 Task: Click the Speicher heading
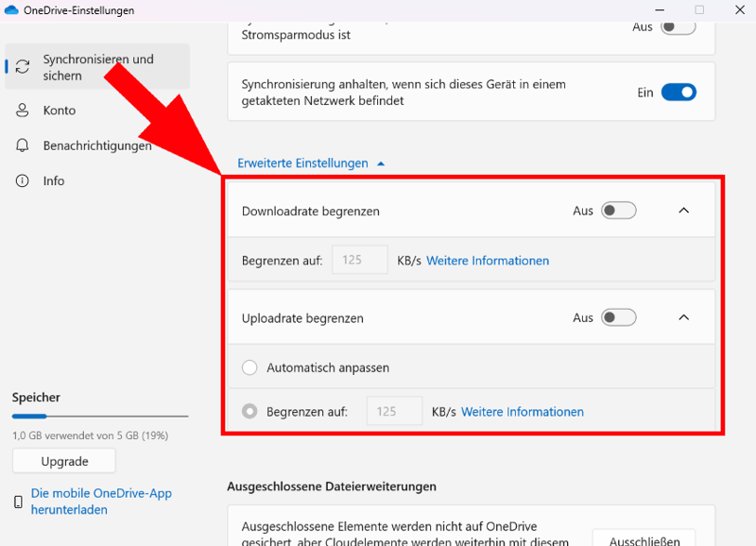point(36,398)
